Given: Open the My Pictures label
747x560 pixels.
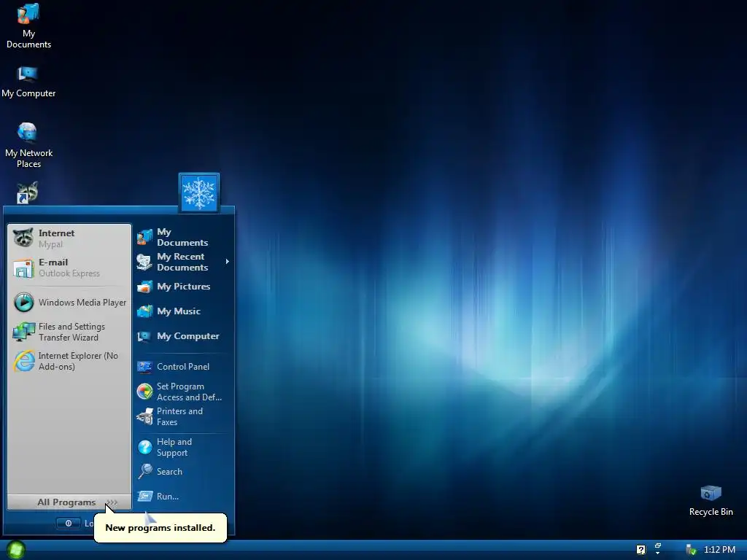Looking at the screenshot, I should [183, 286].
